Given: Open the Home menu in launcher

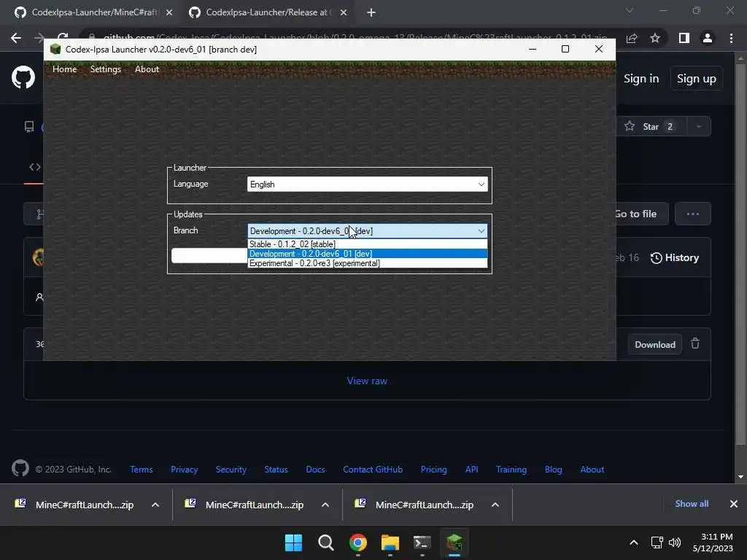Looking at the screenshot, I should [x=64, y=69].
